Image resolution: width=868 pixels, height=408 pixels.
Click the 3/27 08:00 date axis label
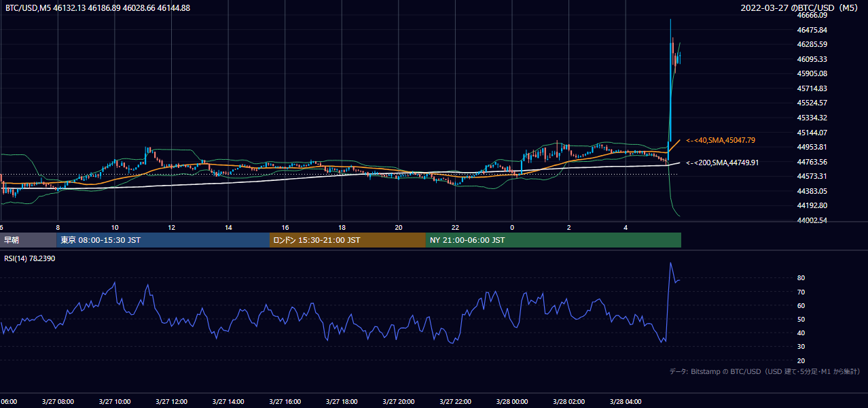click(58, 402)
